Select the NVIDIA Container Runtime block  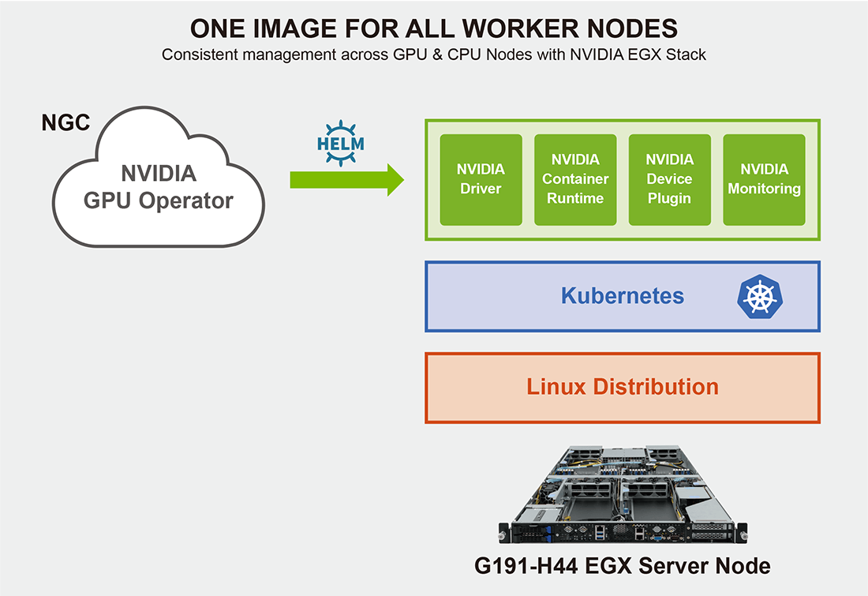575,179
